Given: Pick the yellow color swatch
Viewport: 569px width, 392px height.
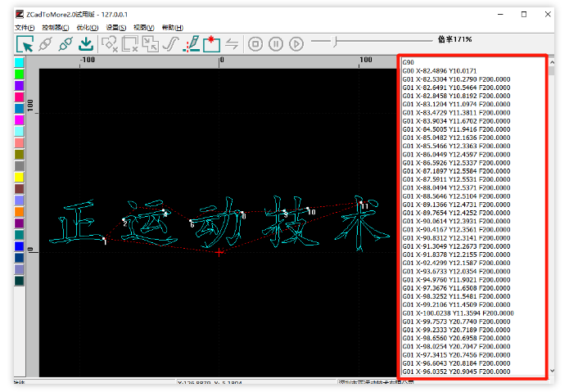Looking at the screenshot, I should (x=19, y=177).
